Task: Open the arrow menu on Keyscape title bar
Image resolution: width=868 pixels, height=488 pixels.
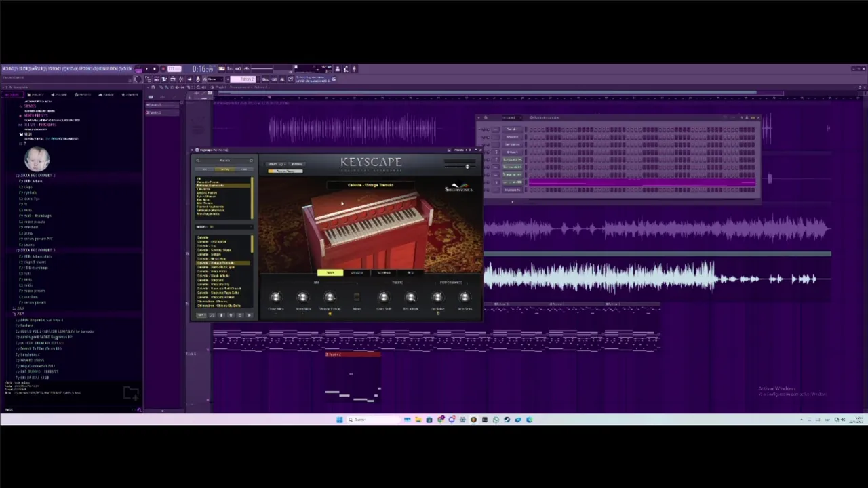Action: point(192,150)
